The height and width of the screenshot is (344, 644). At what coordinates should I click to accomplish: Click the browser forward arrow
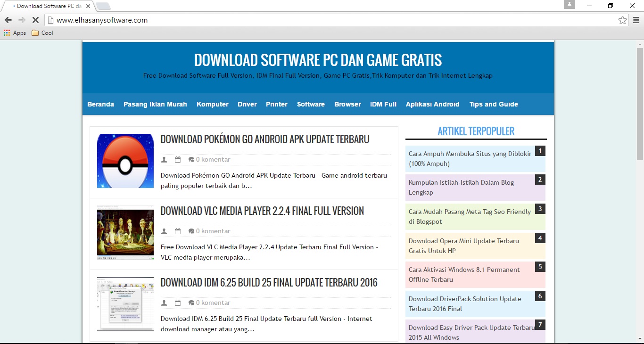[x=22, y=20]
